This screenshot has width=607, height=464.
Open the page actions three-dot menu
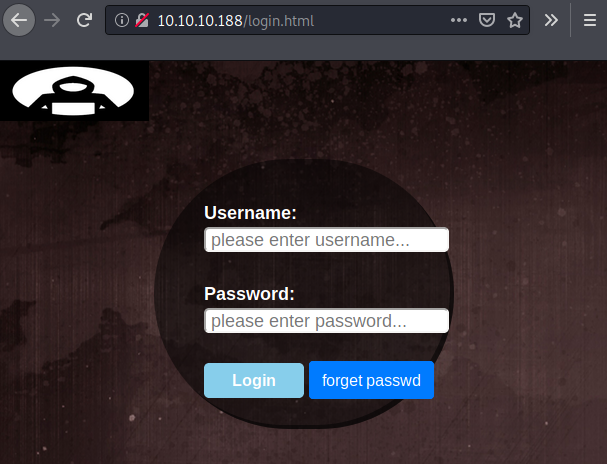point(458,20)
